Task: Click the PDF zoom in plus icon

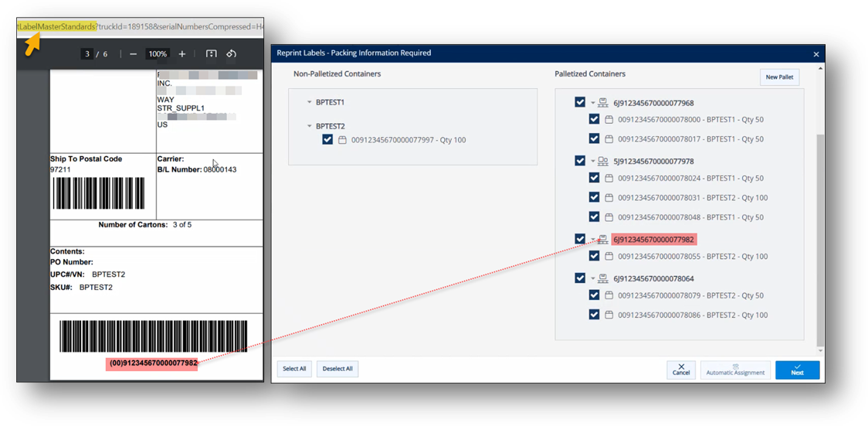Action: (182, 54)
